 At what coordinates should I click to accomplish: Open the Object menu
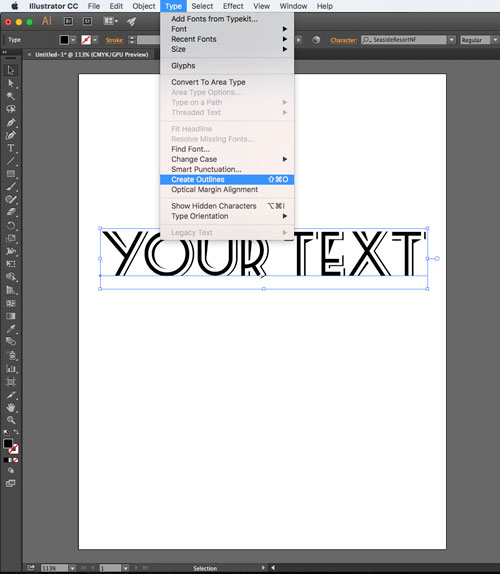pyautogui.click(x=144, y=6)
